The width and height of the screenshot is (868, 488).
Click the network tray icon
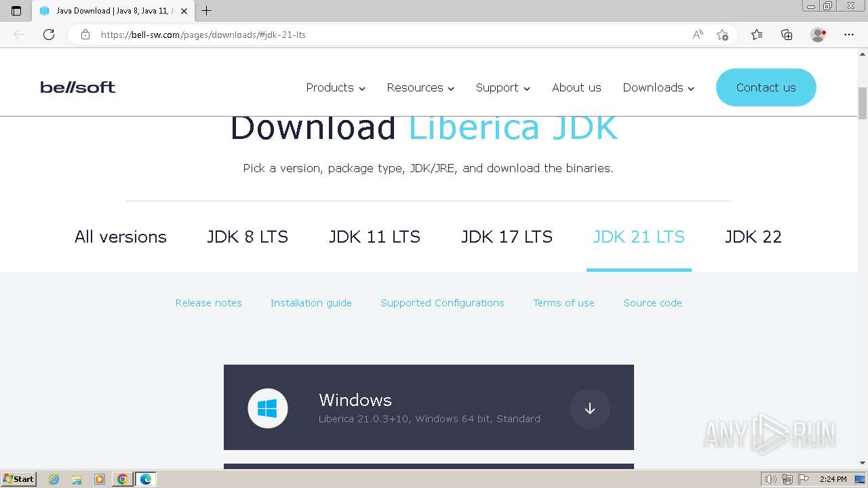[787, 479]
